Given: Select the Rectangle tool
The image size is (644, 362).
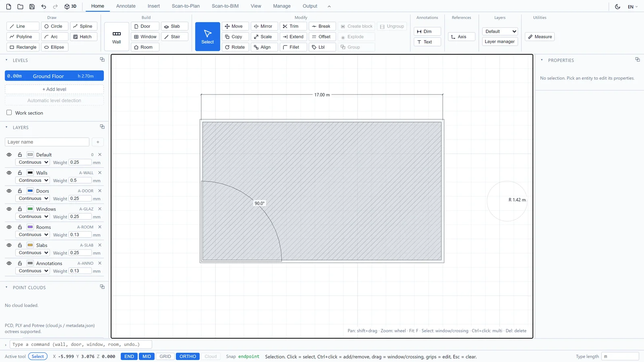Looking at the screenshot, I should (23, 47).
